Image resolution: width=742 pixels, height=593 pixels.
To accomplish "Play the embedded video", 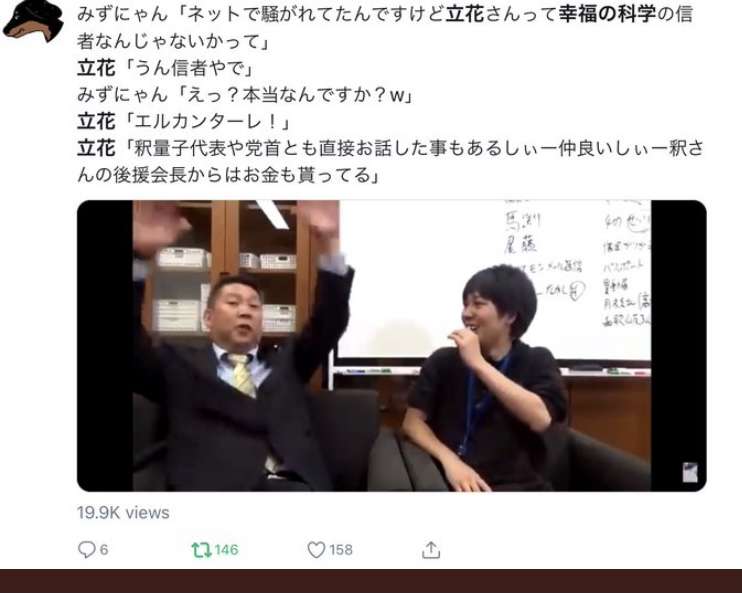I will pos(392,345).
